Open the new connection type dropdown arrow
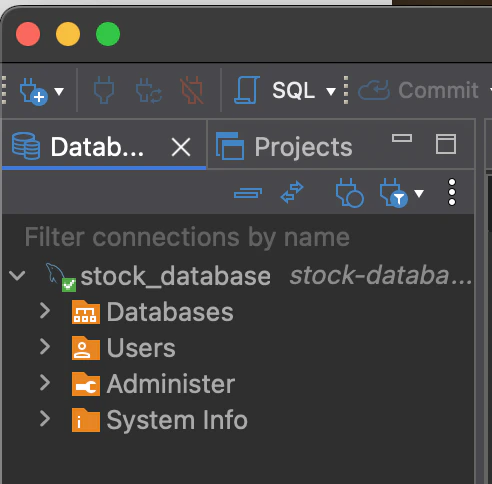 click(x=59, y=91)
